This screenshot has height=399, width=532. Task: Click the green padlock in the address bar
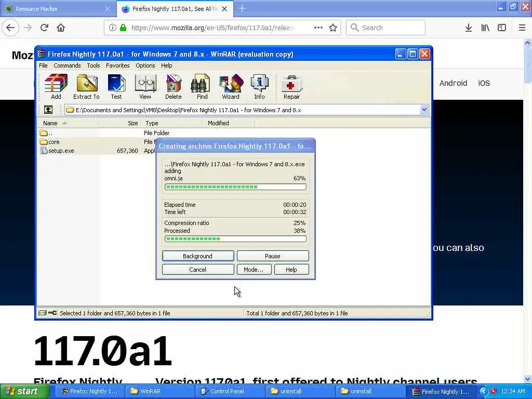click(x=124, y=28)
